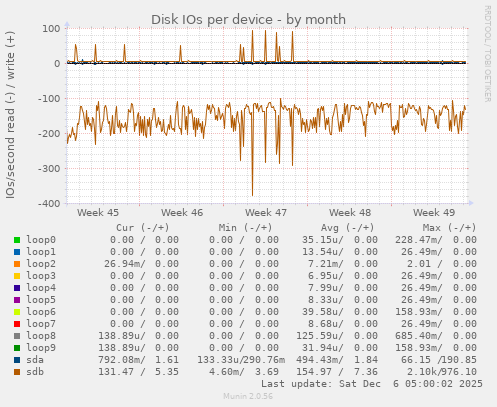This screenshot has width=497, height=407.
Task: Click the Min (-/+) column header
Action: [x=245, y=228]
